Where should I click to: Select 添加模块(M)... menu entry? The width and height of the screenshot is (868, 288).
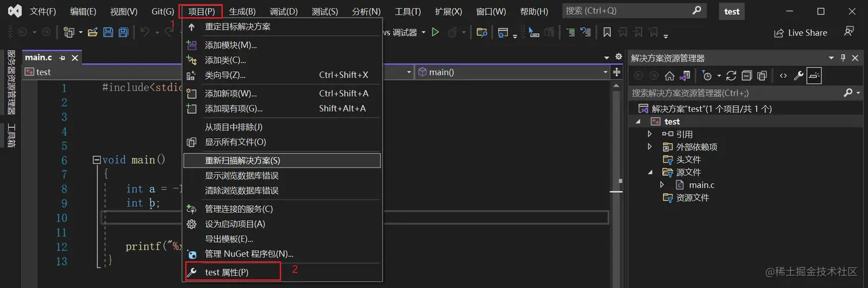point(282,45)
